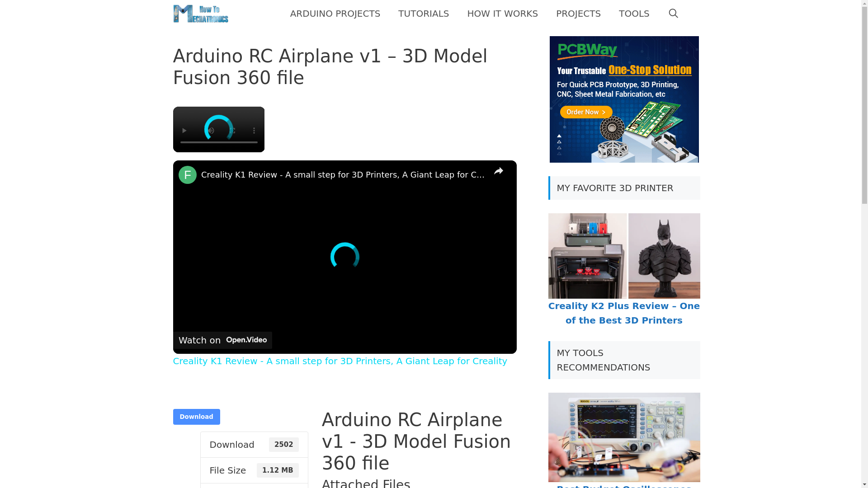
Task: Open the TUTORIALS menu
Action: (424, 14)
